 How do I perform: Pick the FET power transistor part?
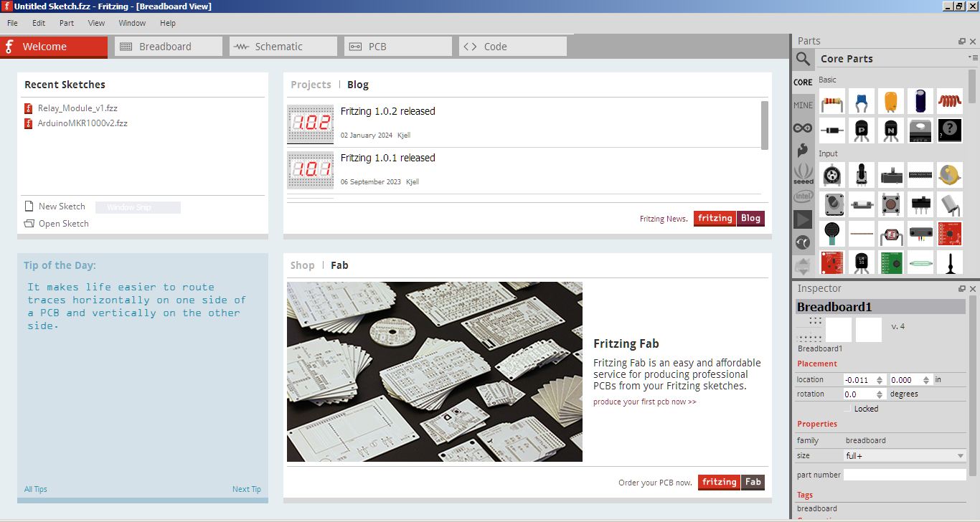tap(920, 130)
